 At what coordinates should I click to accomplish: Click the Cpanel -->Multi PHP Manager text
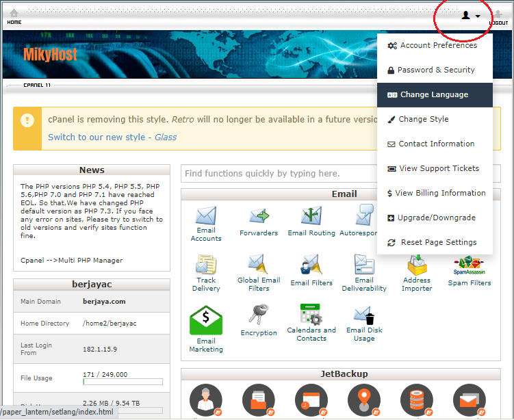(x=71, y=261)
